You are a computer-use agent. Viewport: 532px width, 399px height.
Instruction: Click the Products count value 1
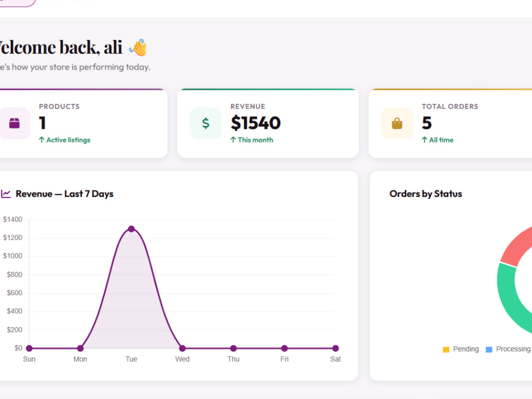click(x=43, y=123)
